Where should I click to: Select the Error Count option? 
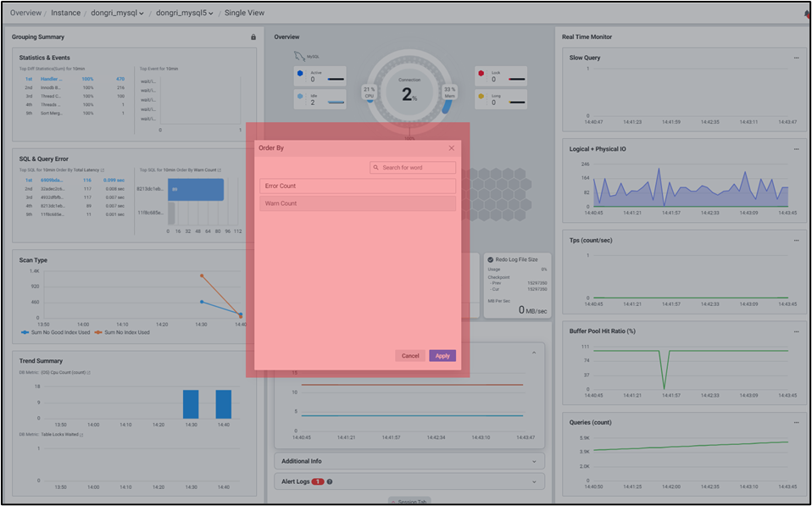click(358, 186)
